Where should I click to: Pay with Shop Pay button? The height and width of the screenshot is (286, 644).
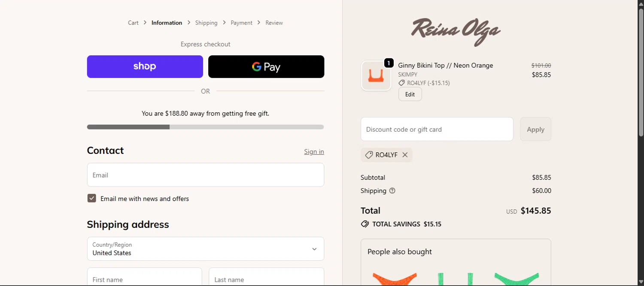(145, 66)
